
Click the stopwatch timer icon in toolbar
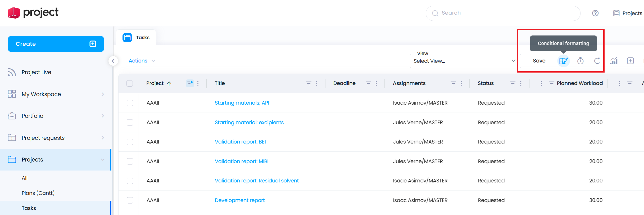point(580,61)
